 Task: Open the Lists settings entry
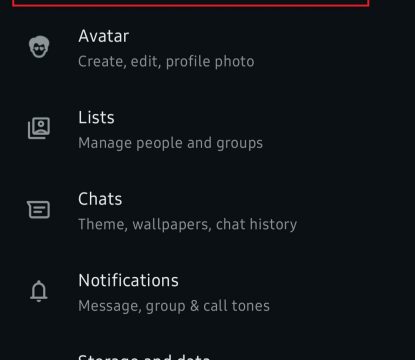pos(207,130)
